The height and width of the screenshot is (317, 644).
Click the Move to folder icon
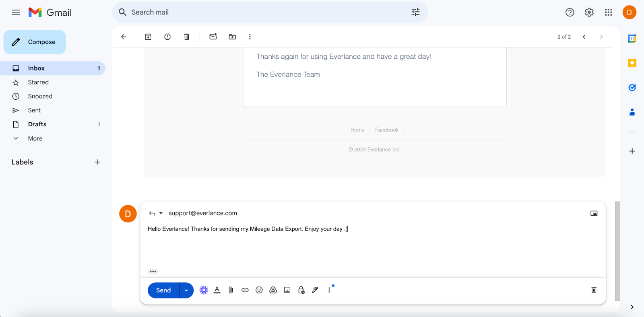coord(232,37)
